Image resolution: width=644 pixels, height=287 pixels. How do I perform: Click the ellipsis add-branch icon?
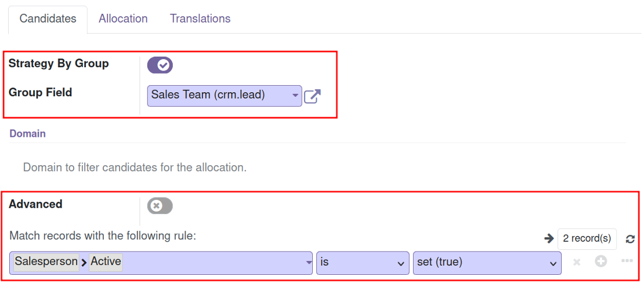[x=627, y=261]
